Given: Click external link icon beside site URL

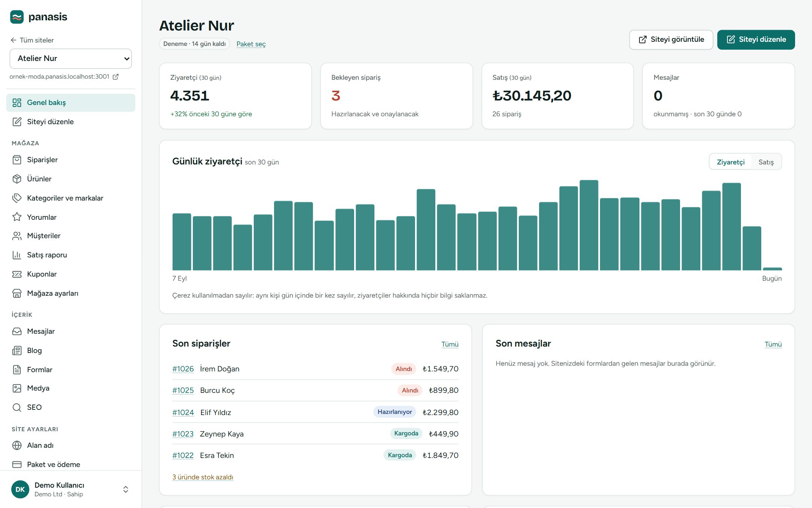Looking at the screenshot, I should [116, 76].
